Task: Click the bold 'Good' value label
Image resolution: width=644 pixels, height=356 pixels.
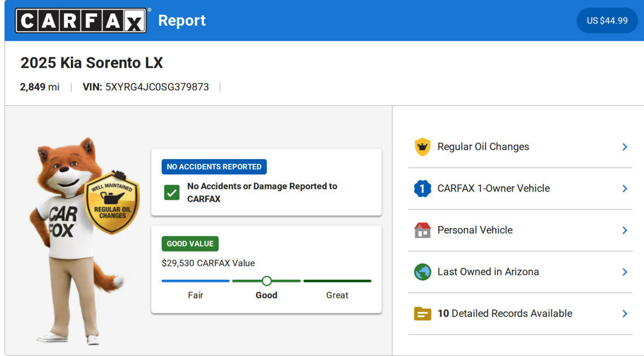Action: (x=267, y=295)
